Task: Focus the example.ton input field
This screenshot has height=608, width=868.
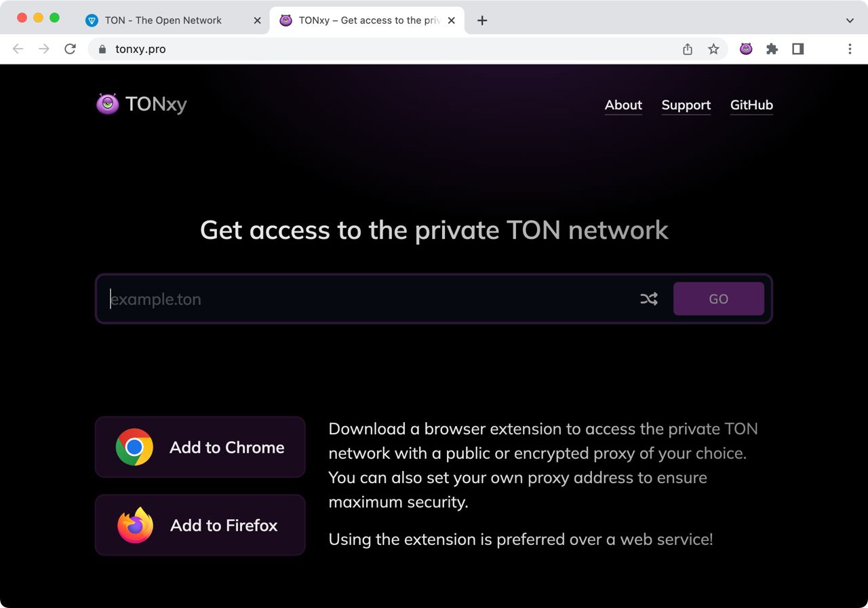Action: tap(370, 299)
